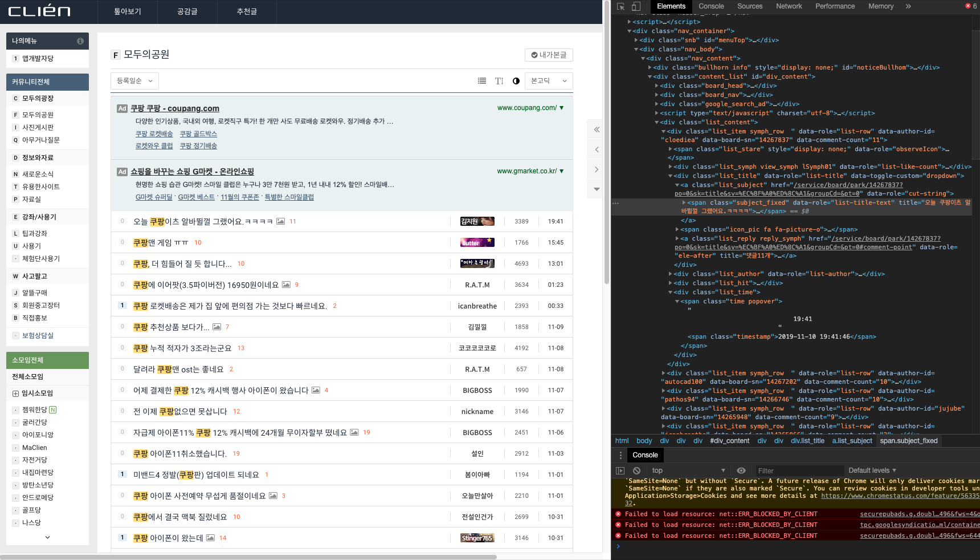Image resolution: width=980 pixels, height=560 pixels.
Task: Switch to the DevTools Performance tab
Action: click(835, 6)
